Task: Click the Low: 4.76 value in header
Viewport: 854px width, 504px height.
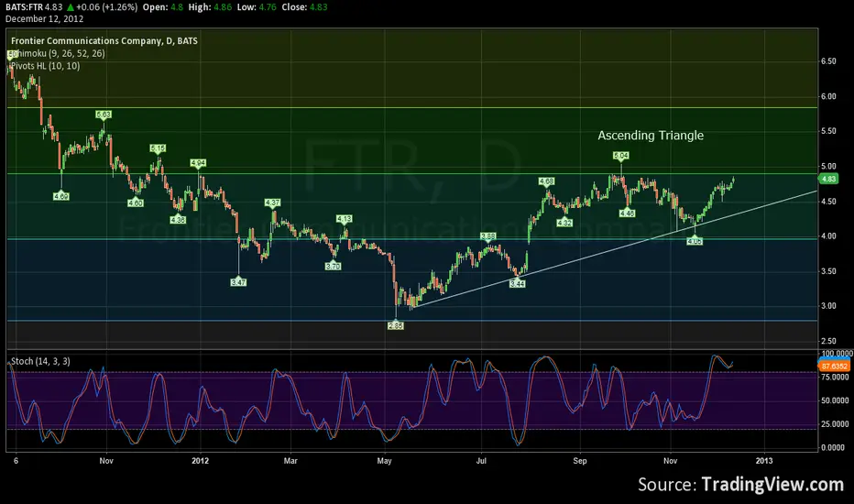Action: point(256,7)
